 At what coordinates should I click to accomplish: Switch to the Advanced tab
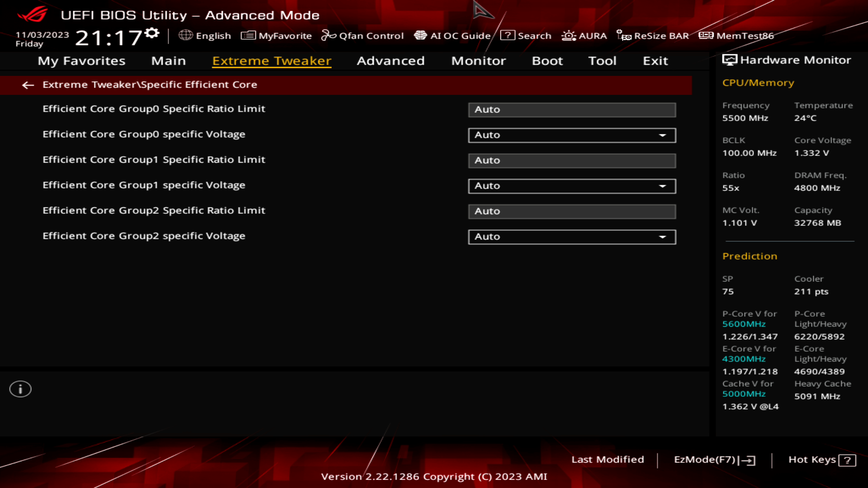tap(391, 61)
